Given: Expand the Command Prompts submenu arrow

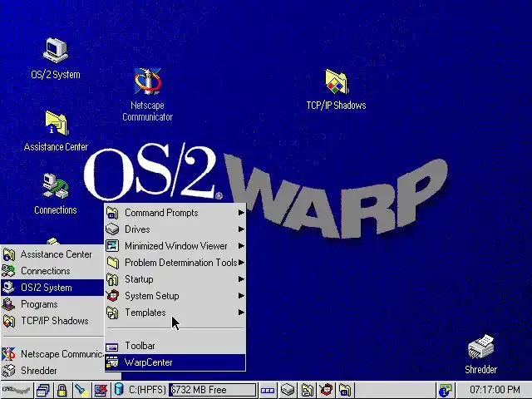Looking at the screenshot, I should click(241, 213).
